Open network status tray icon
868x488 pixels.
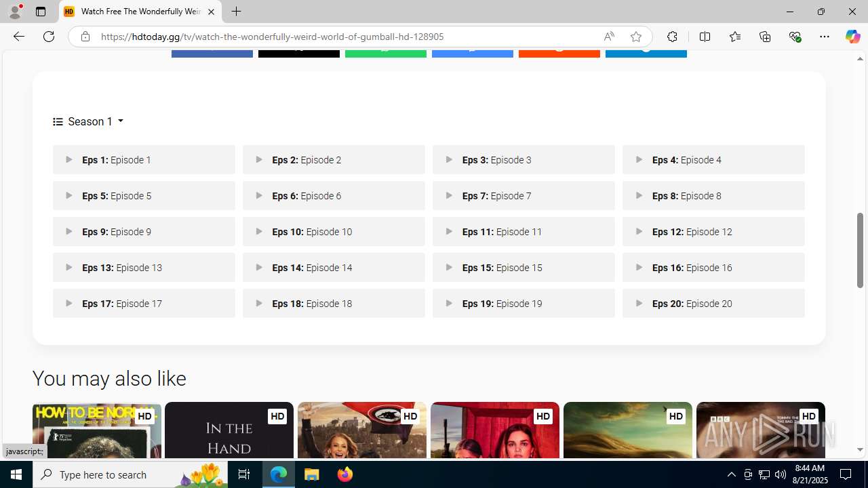pos(764,474)
